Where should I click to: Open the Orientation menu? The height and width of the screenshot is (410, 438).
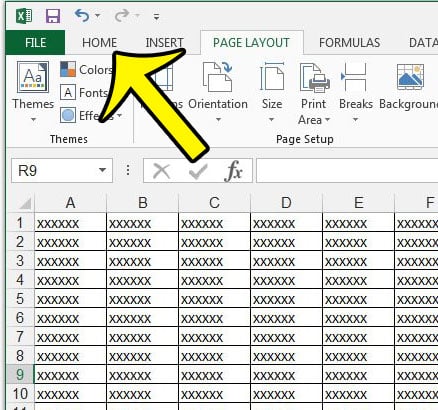(218, 92)
